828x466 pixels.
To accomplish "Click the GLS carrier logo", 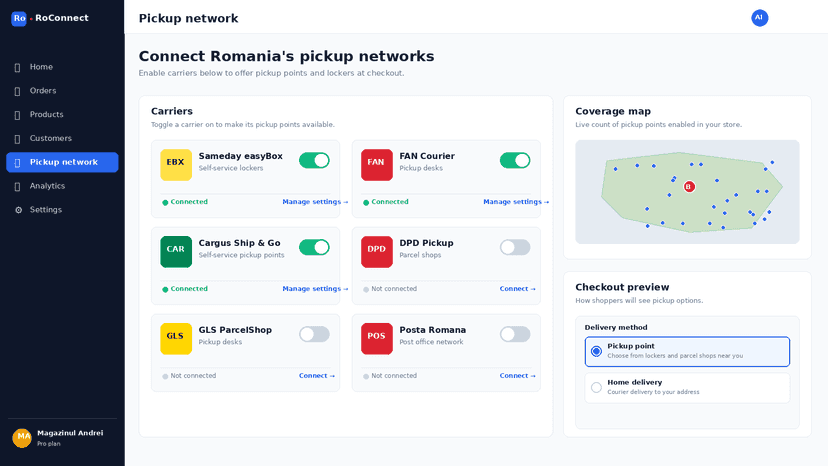I will pos(176,339).
